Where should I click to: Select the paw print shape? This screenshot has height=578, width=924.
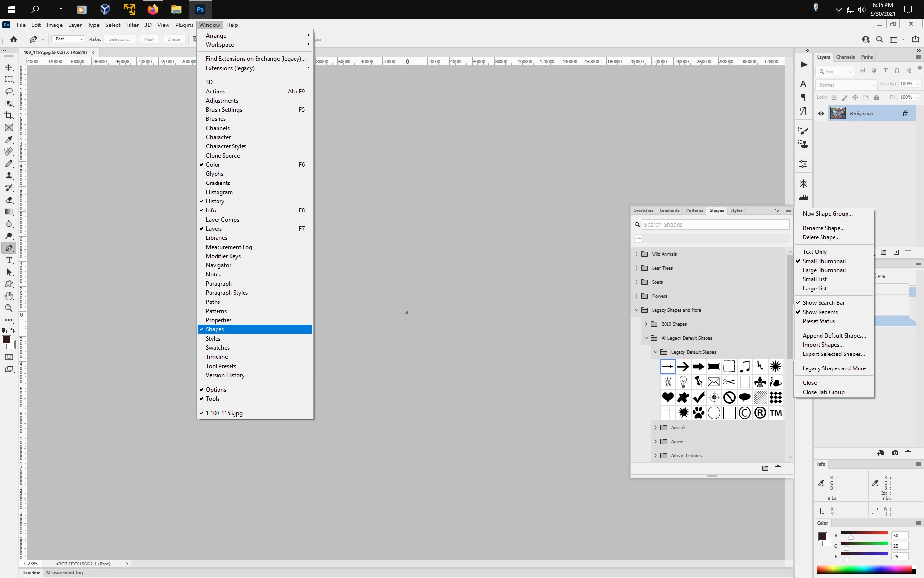698,413
